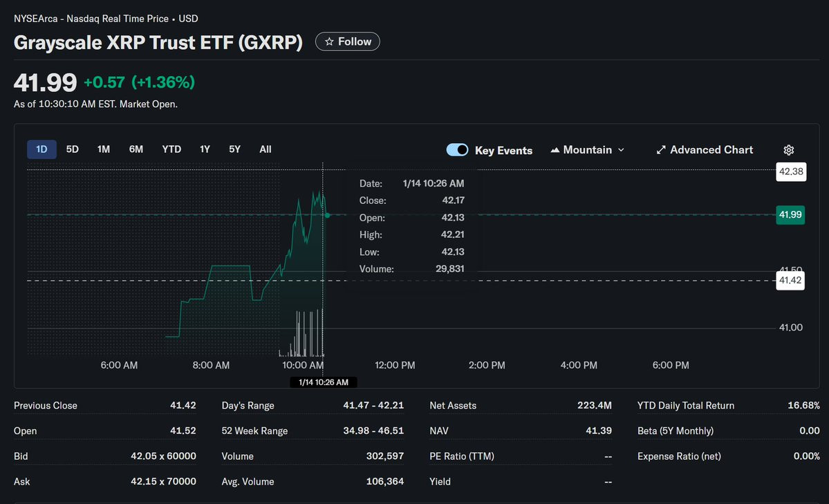Image resolution: width=829 pixels, height=504 pixels.
Task: Show the All time range
Action: point(266,149)
